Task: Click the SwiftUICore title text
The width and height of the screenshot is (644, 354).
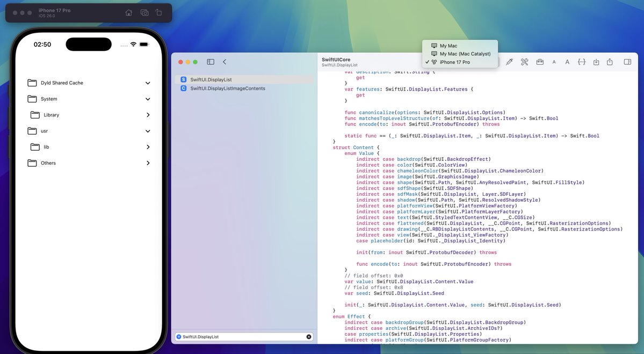Action: 336,60
